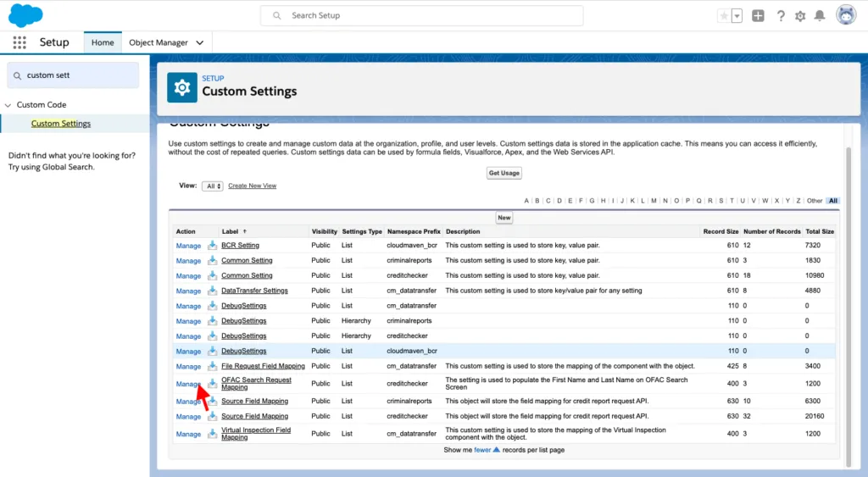Click the vertical scrollbar of the settings page
Screen dimensions: 868x477
(x=848, y=307)
